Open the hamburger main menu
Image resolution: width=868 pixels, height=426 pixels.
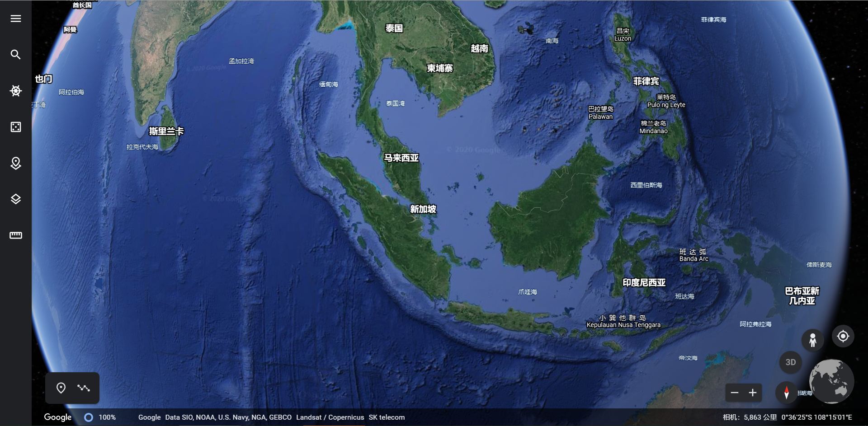(16, 19)
